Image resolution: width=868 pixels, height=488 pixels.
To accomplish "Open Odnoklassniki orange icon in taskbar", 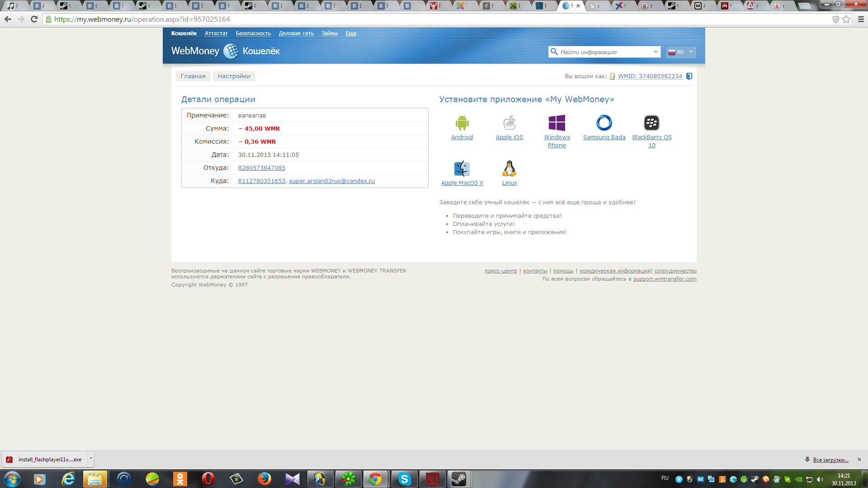I will pos(180,479).
